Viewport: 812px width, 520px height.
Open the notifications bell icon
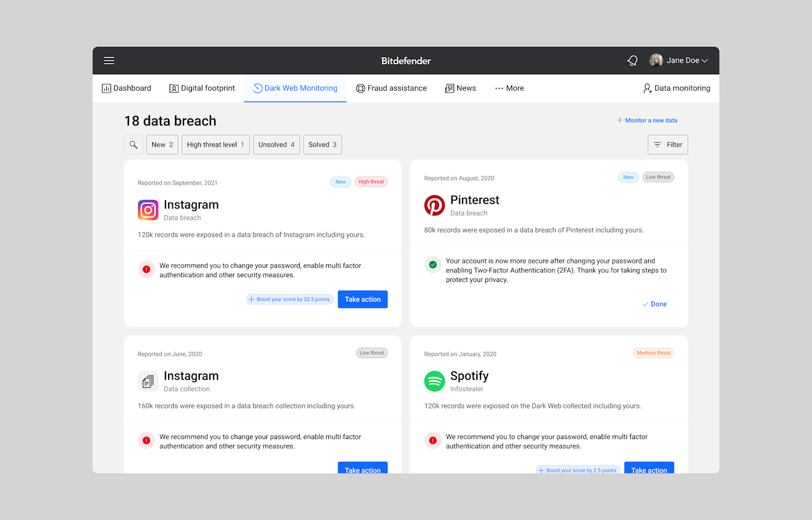632,60
